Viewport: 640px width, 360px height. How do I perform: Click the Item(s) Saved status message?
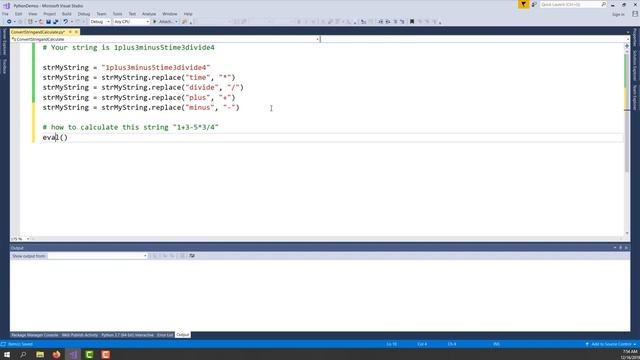click(x=20, y=344)
